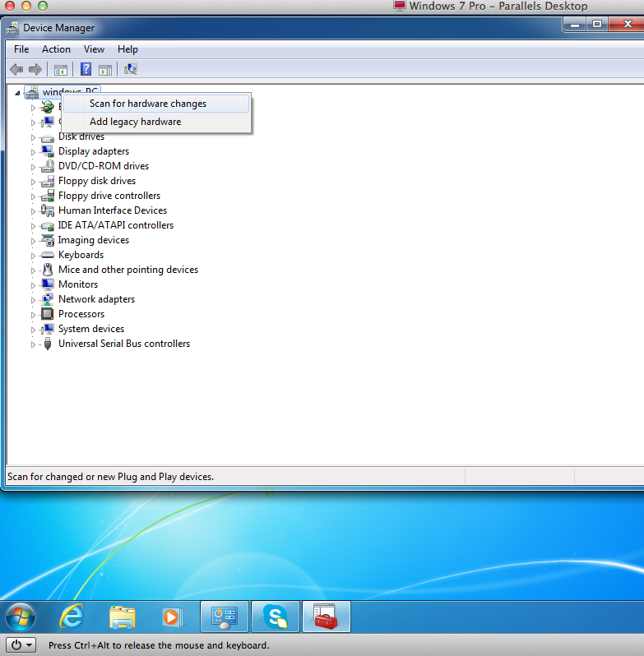Expand the Floppy drive controllers node
The width and height of the screenshot is (644, 656).
33,196
